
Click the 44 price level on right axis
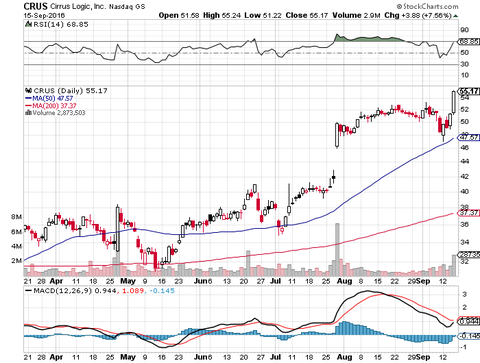[x=465, y=161]
